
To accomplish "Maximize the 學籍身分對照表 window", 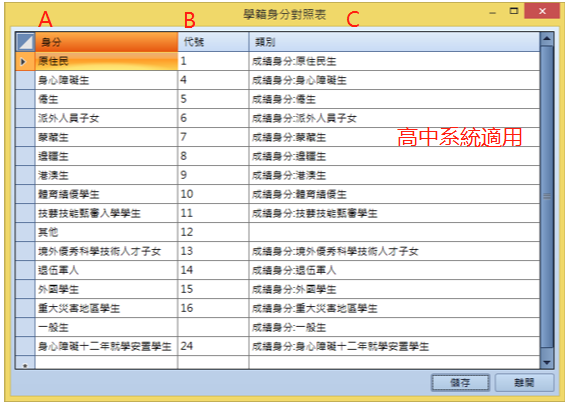I will click(513, 11).
